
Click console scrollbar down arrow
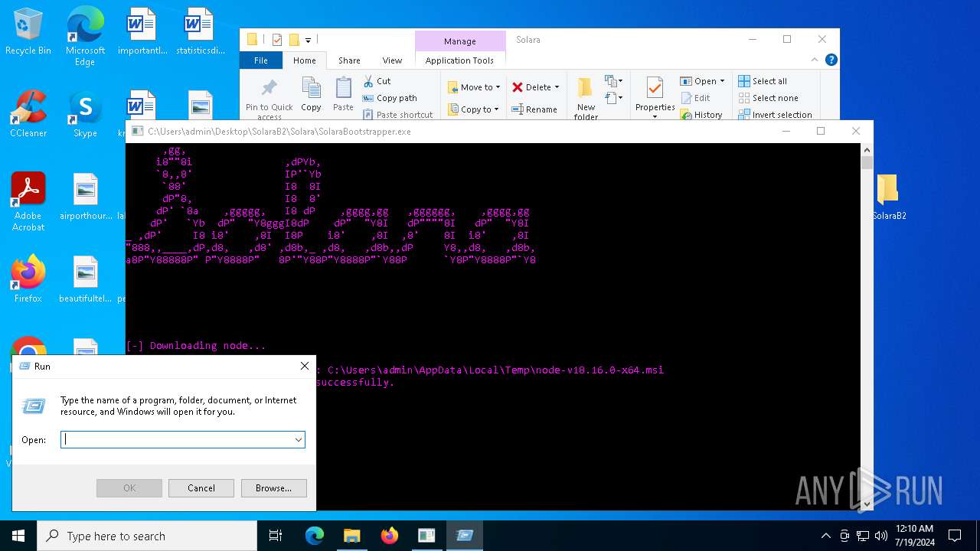(x=867, y=504)
